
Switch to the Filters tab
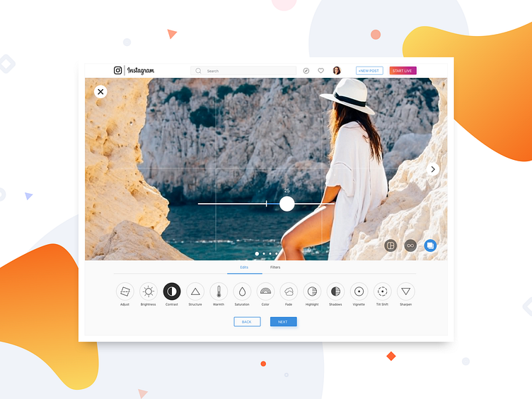pyautogui.click(x=275, y=267)
